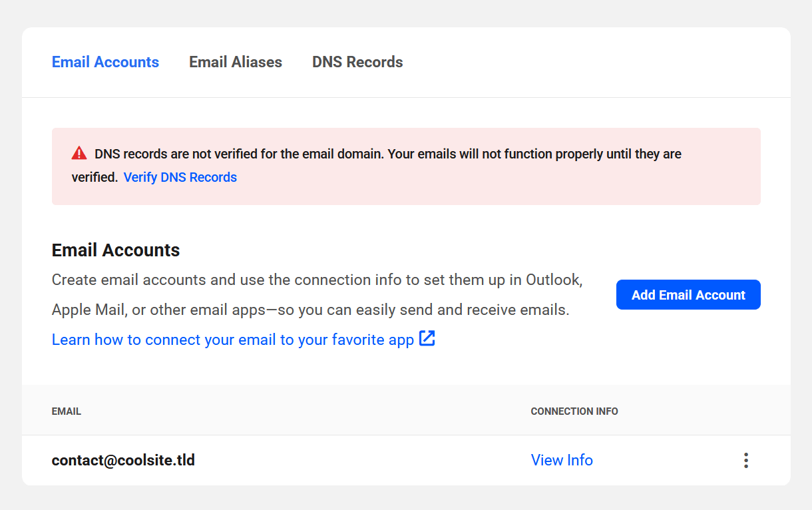Click View Info for contact@coolsite.tld
Screen dimensions: 812x510
coord(562,460)
